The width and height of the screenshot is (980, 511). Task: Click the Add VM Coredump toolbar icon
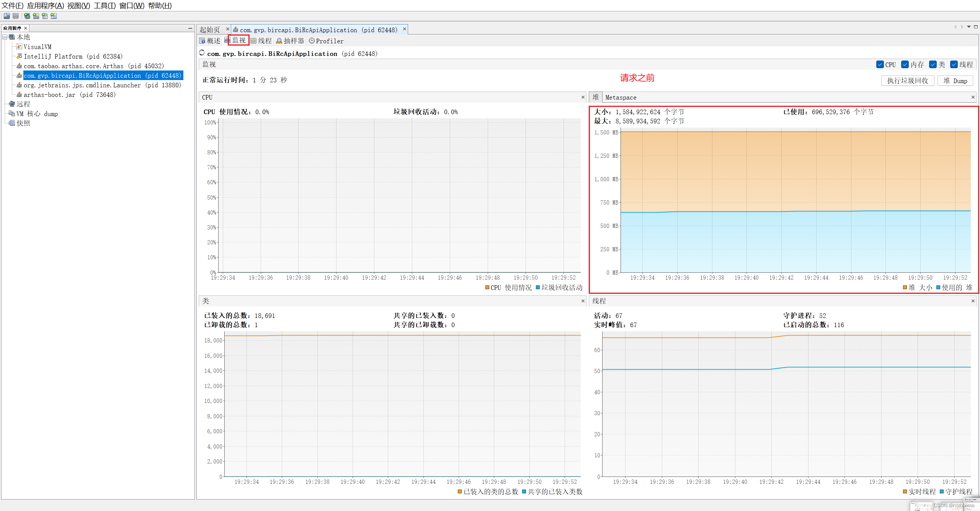tap(44, 16)
